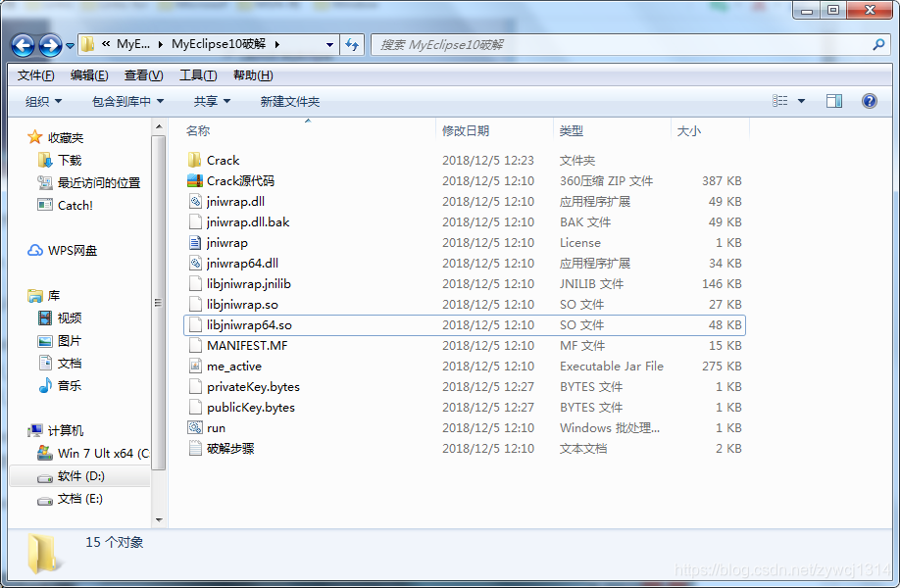Image resolution: width=900 pixels, height=588 pixels.
Task: Select the Crack folder icon
Action: [194, 160]
